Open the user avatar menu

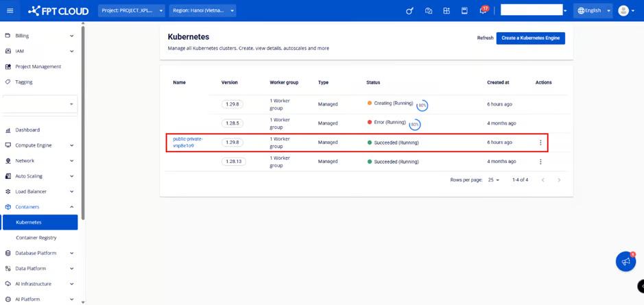(x=623, y=11)
